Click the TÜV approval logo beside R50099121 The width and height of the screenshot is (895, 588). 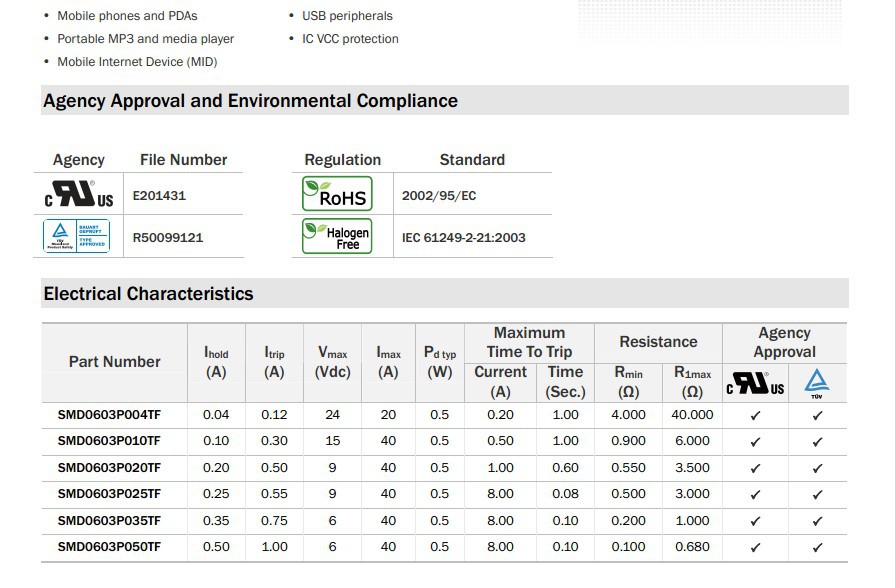(76, 236)
